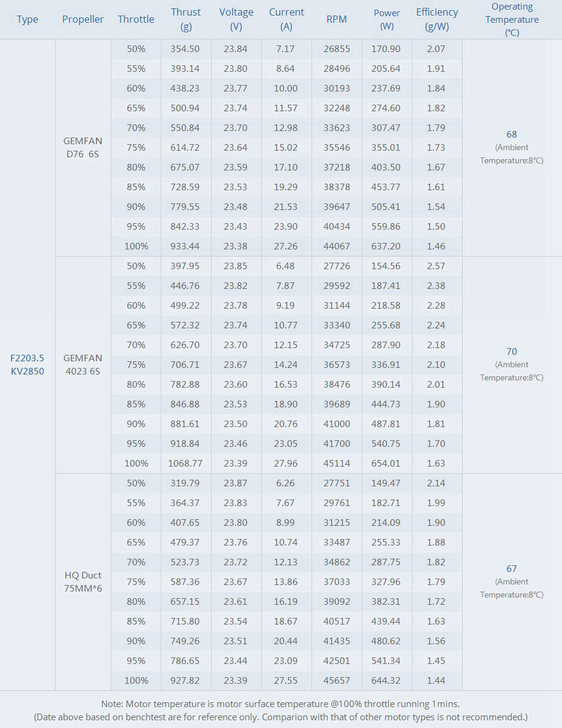The image size is (562, 728).
Task: Select the Current (A) column header
Action: [x=286, y=19]
